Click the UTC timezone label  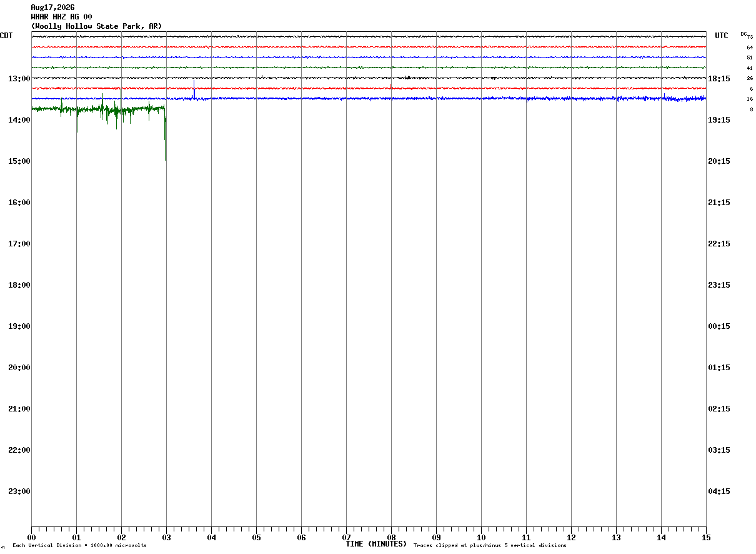pos(722,36)
